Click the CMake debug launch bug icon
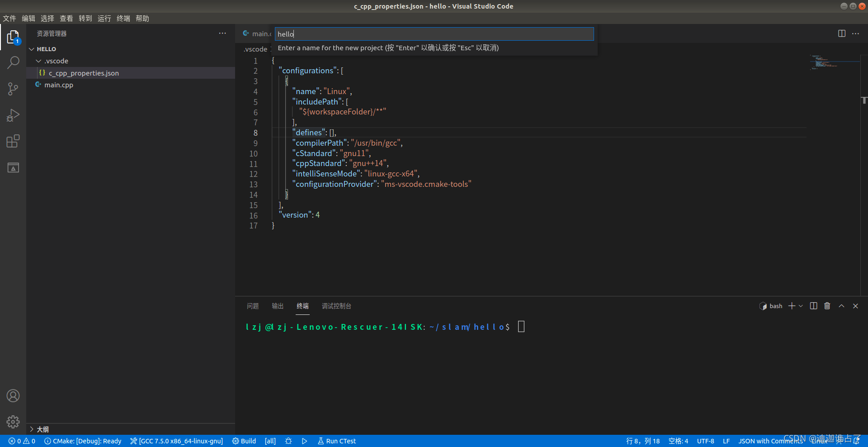 (x=288, y=441)
